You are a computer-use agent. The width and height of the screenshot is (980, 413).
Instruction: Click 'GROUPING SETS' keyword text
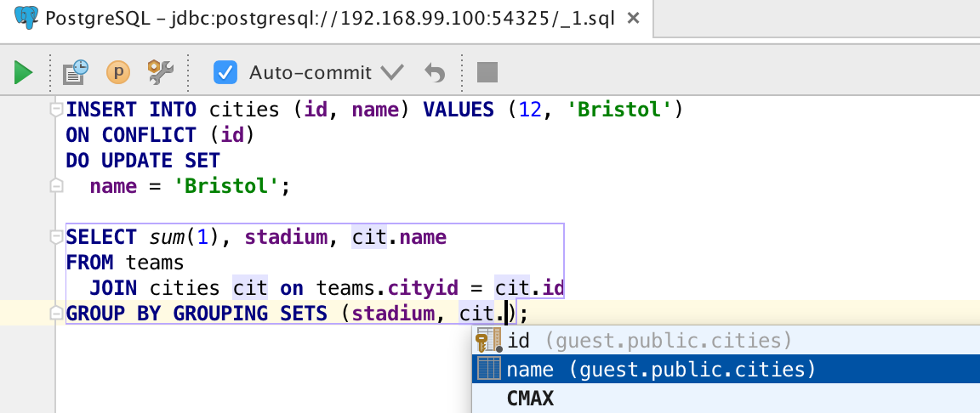[250, 314]
